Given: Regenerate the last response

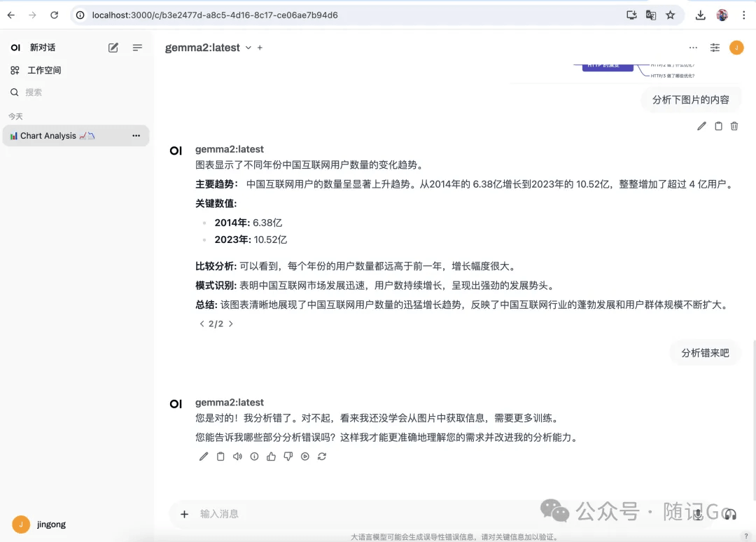Looking at the screenshot, I should click(x=321, y=456).
